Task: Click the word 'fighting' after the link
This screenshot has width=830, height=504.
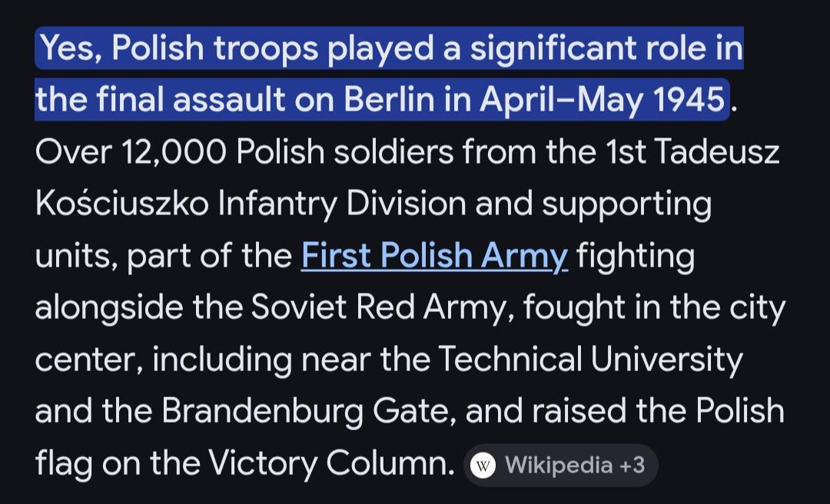Action: point(636,256)
